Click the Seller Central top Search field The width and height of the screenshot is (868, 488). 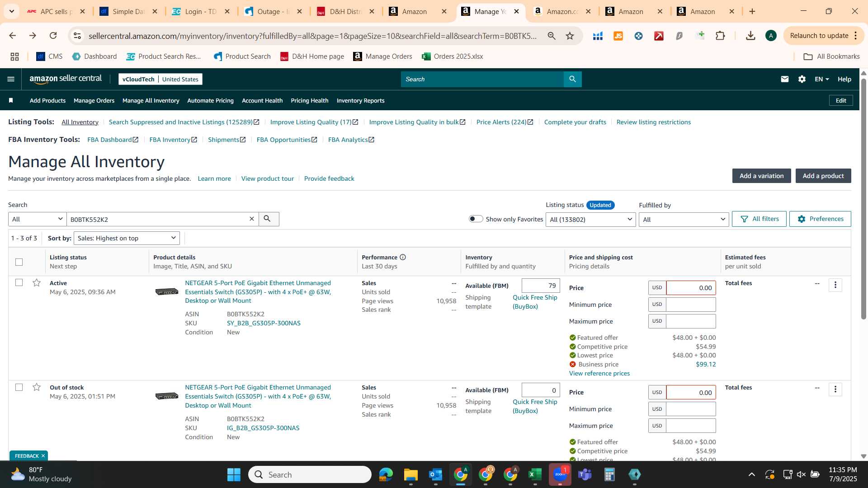482,79
